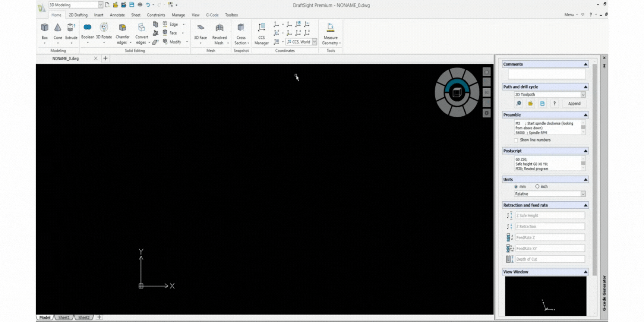Open the Measure Geometry tool
Image resolution: width=644 pixels, height=322 pixels.
click(331, 34)
